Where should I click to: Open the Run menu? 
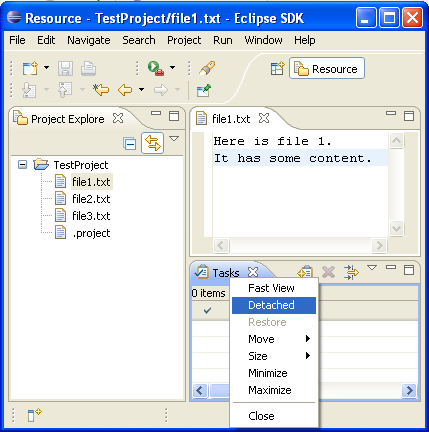coord(223,40)
